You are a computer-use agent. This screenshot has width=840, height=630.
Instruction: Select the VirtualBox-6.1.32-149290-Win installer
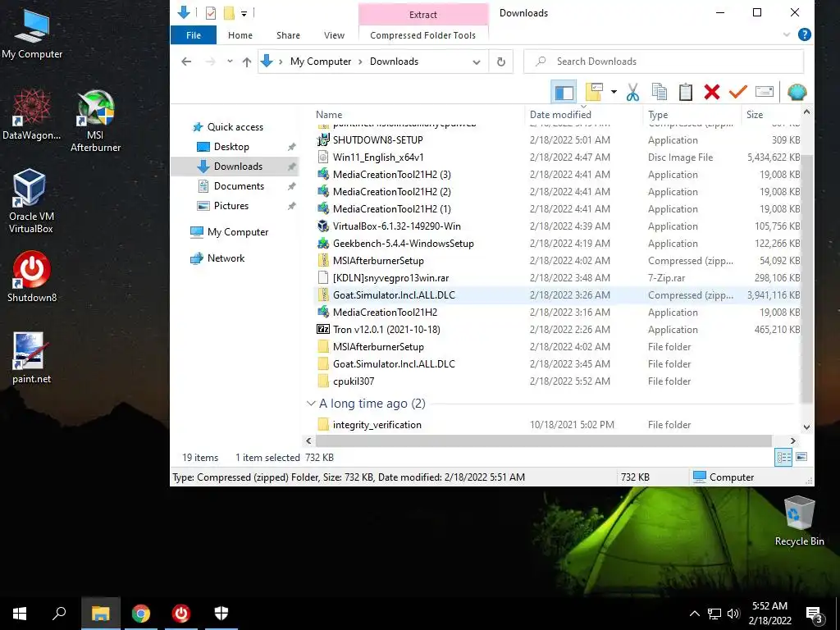tap(396, 226)
